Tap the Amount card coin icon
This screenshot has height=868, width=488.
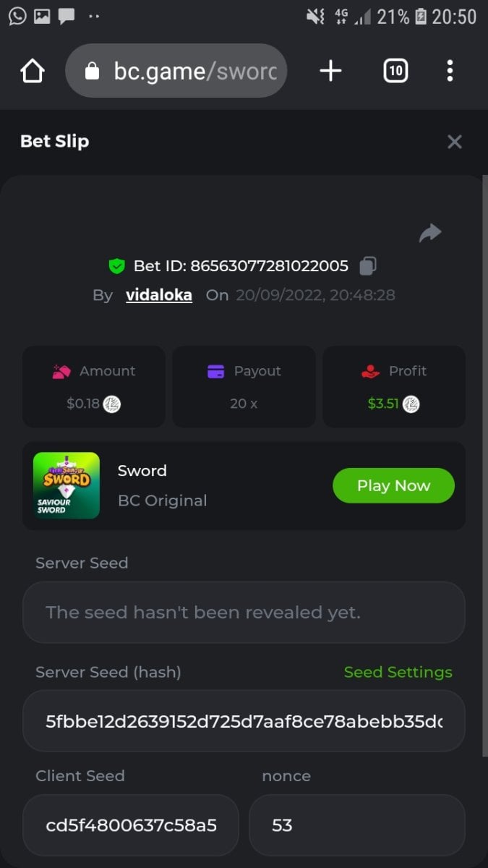[x=112, y=404]
